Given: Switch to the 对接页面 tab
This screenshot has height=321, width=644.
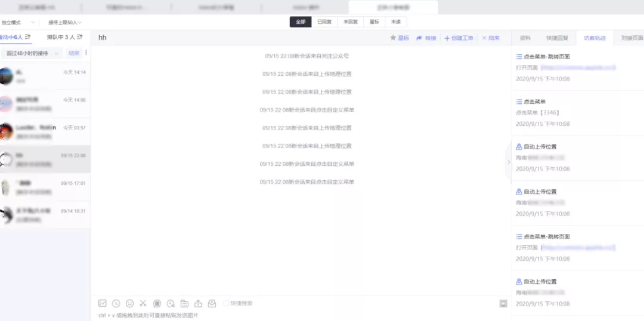Looking at the screenshot, I should (631, 38).
